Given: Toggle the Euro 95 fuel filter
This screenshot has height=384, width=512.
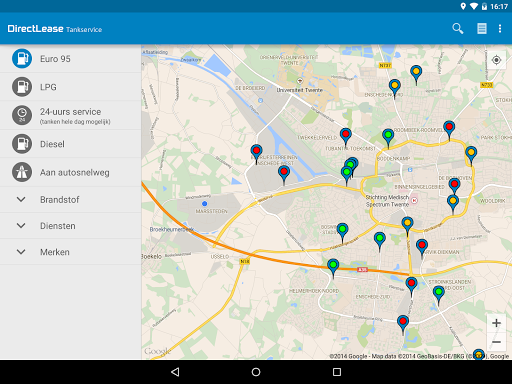Looking at the screenshot, I should point(70,59).
